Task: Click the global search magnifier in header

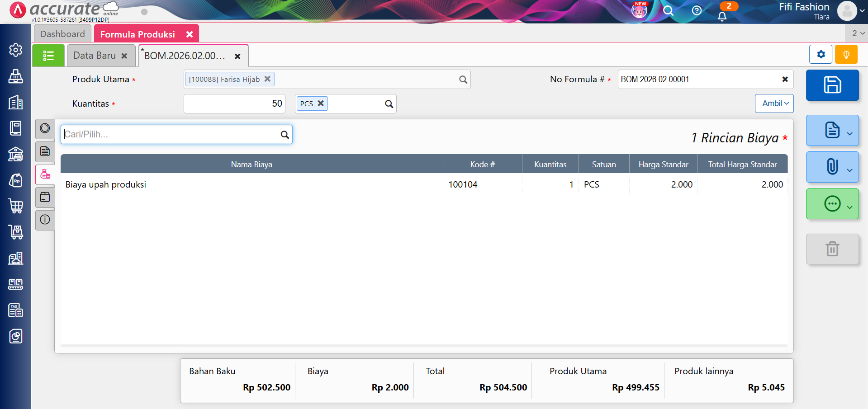Action: 668,10
